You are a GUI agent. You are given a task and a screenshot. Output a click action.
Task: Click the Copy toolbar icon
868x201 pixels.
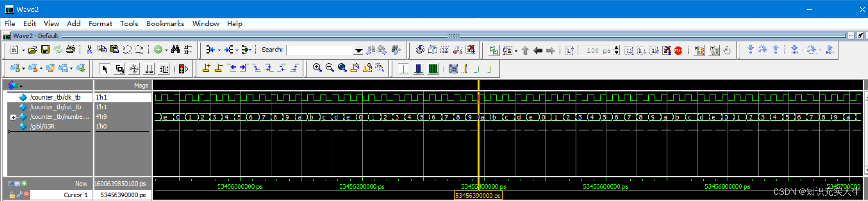coord(102,50)
